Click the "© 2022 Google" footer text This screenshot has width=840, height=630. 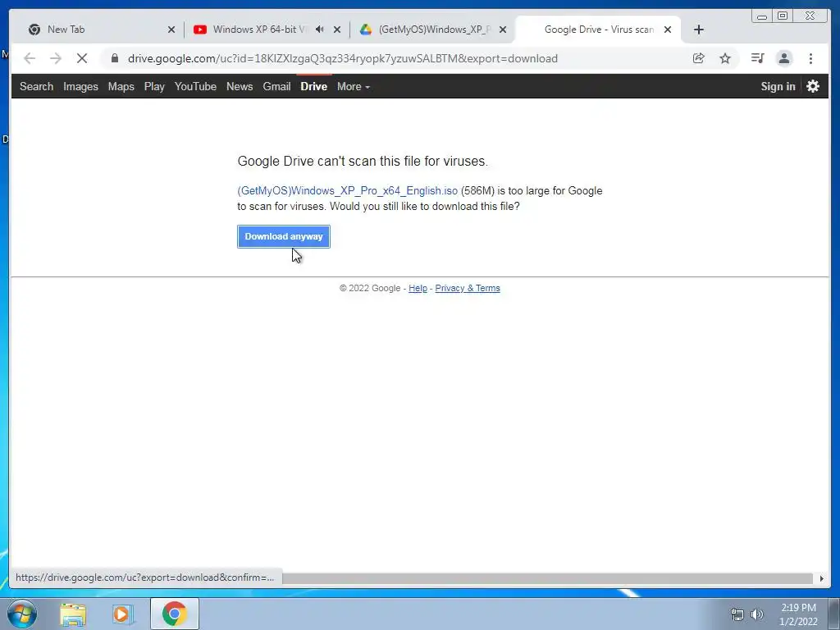pyautogui.click(x=370, y=288)
